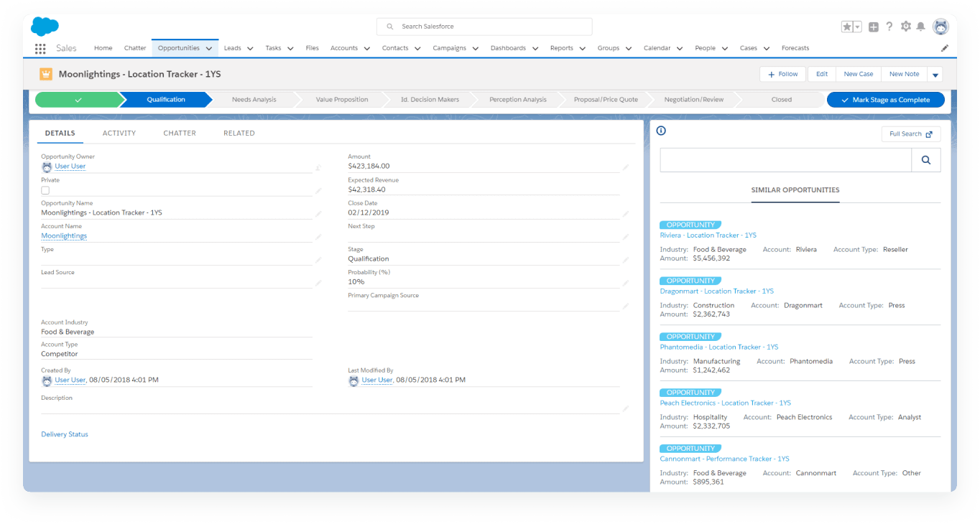Expand the Accounts tab dropdown chevron
980x524 pixels.
pyautogui.click(x=366, y=49)
